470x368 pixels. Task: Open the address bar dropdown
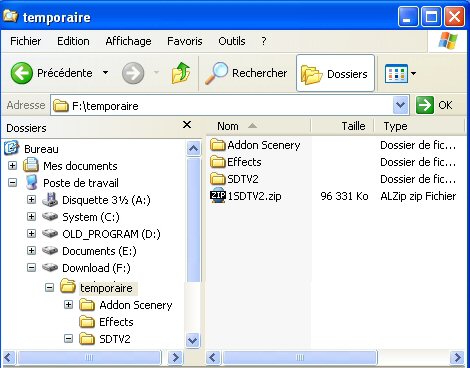click(400, 106)
